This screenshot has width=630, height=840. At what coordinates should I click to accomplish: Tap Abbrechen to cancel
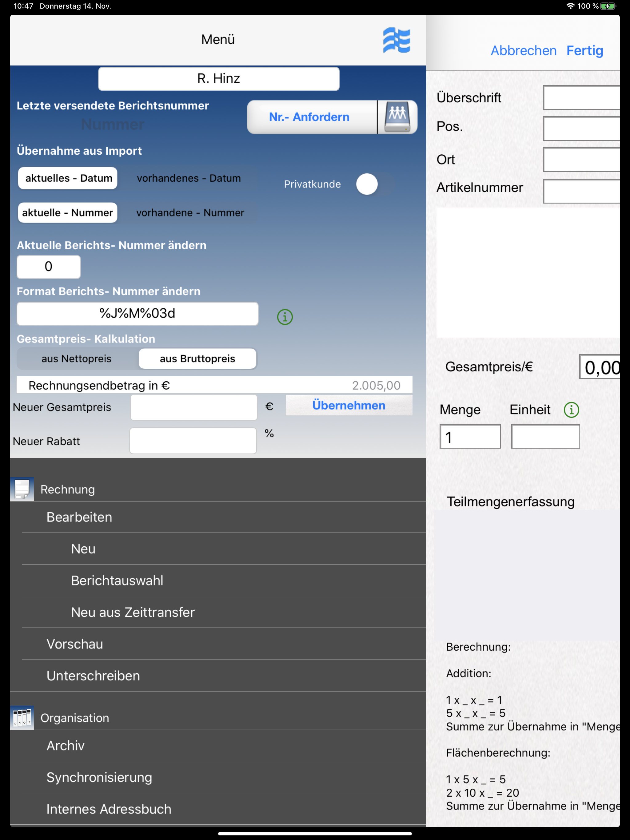(x=523, y=50)
